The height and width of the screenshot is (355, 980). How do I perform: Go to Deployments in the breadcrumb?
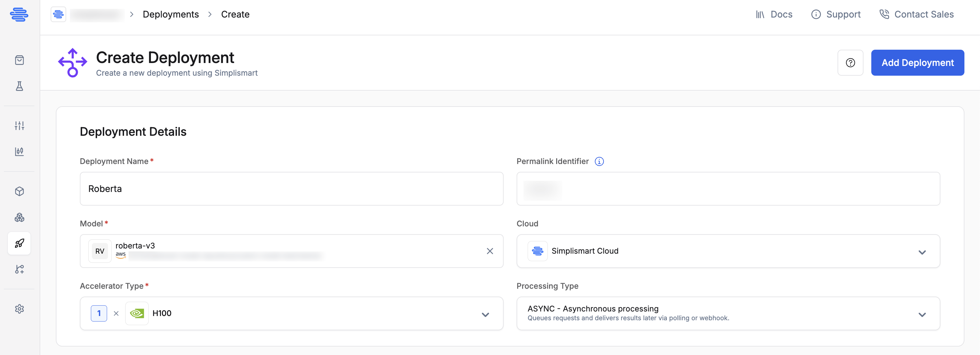pos(171,15)
